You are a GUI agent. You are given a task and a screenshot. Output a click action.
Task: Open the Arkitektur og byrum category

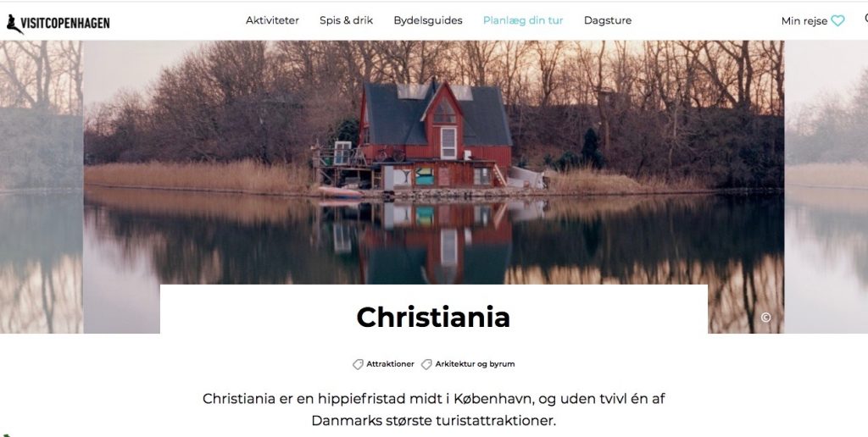[475, 364]
